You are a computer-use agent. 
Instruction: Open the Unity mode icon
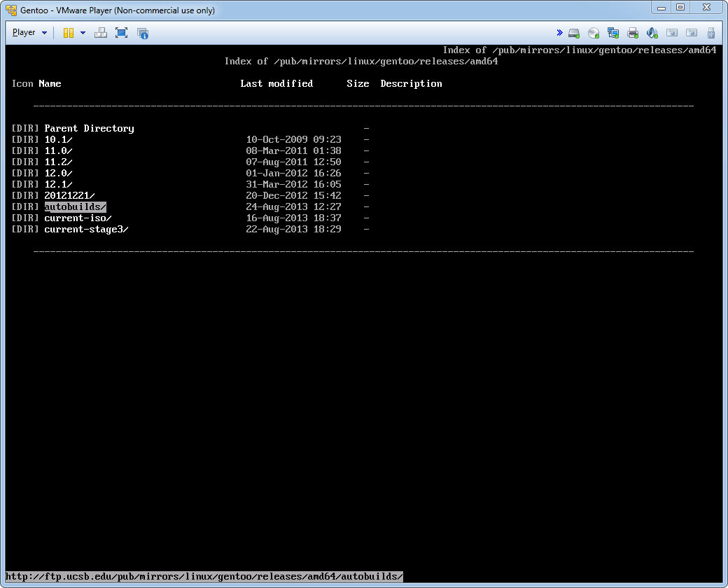tap(143, 33)
